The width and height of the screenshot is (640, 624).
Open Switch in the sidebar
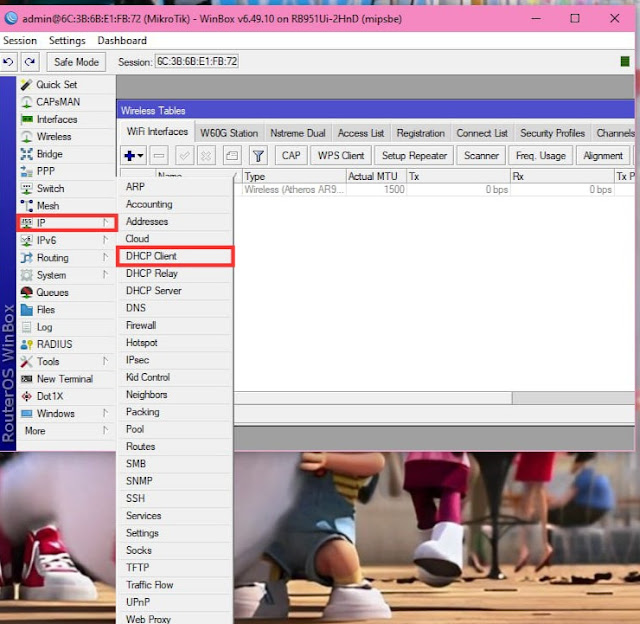pyautogui.click(x=66, y=189)
